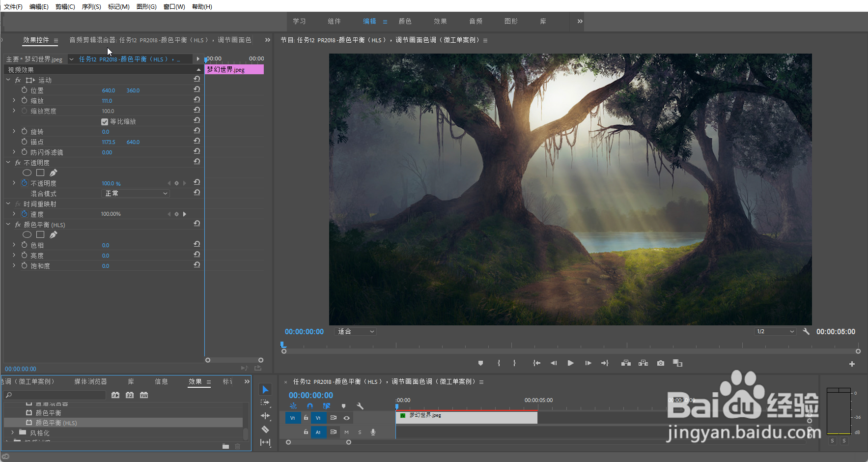Open timeline display settings wrench

pos(360,406)
